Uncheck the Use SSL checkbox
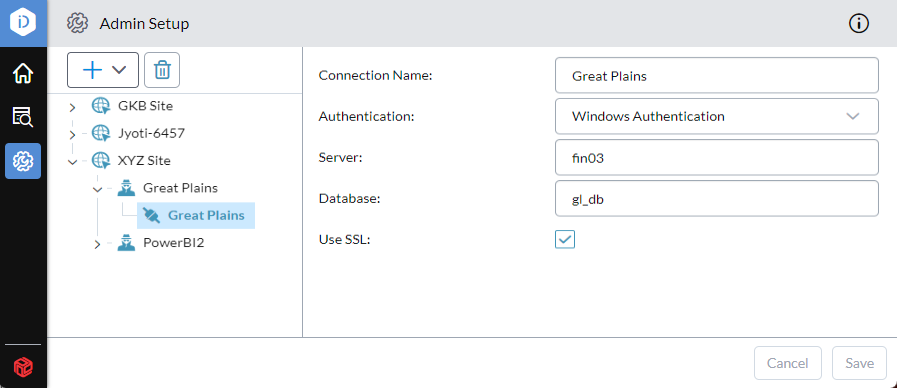897x388 pixels. [565, 239]
